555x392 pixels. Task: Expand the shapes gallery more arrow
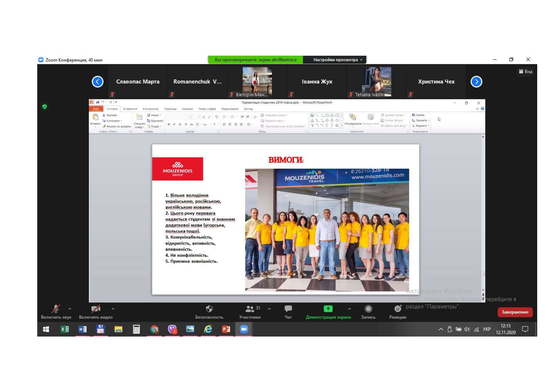(x=341, y=126)
